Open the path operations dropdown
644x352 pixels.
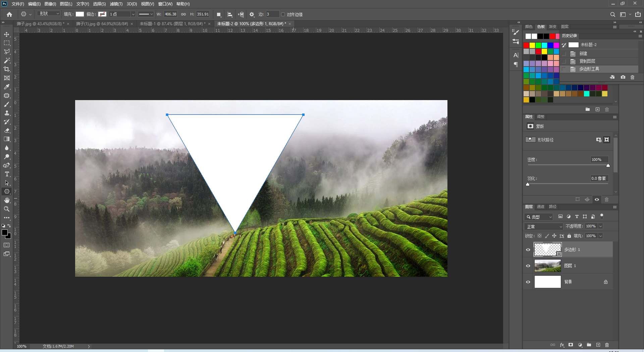click(219, 14)
